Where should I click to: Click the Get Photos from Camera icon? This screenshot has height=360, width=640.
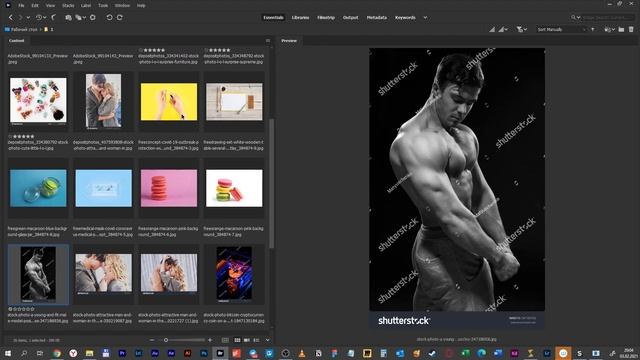tap(68, 18)
